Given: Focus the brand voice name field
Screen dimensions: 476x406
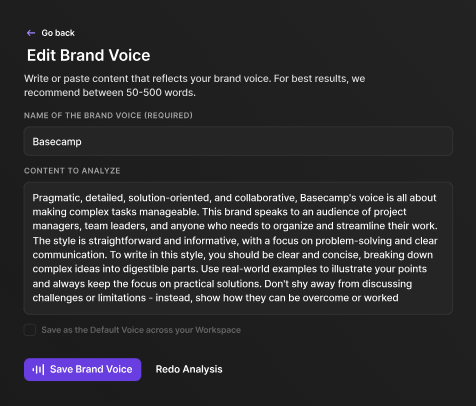Looking at the screenshot, I should click(x=238, y=141).
